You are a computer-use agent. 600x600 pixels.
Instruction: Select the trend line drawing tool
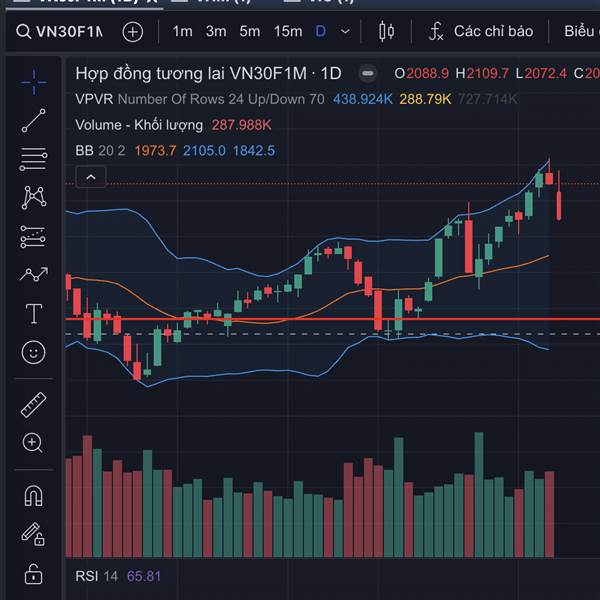33,120
